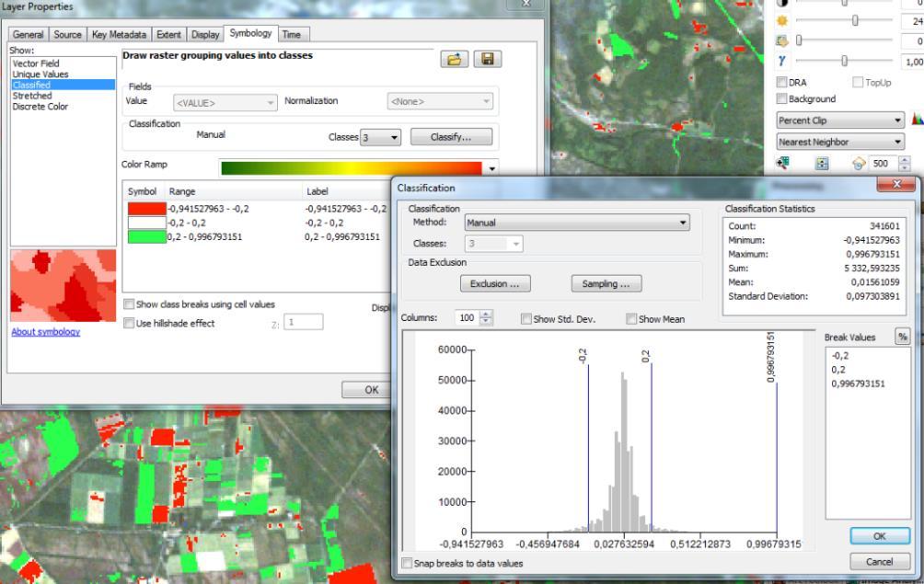
Task: Click the gamma slider handle
Action: click(x=844, y=61)
